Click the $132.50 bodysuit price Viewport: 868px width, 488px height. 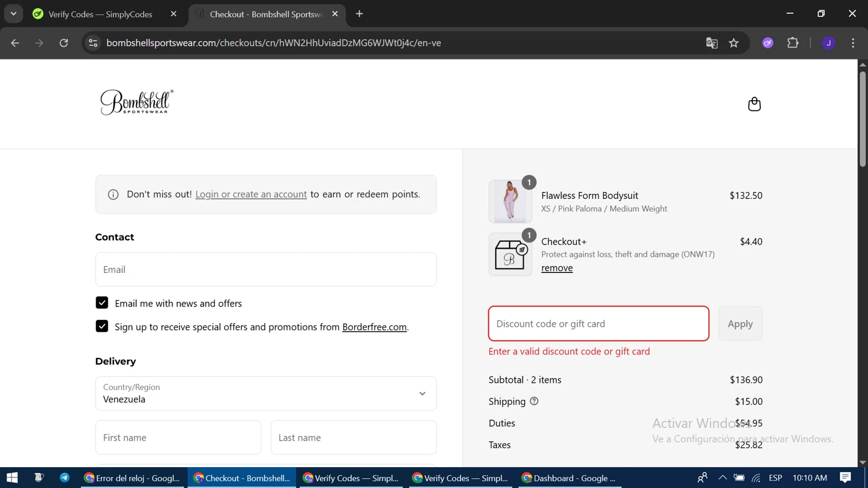tap(746, 195)
